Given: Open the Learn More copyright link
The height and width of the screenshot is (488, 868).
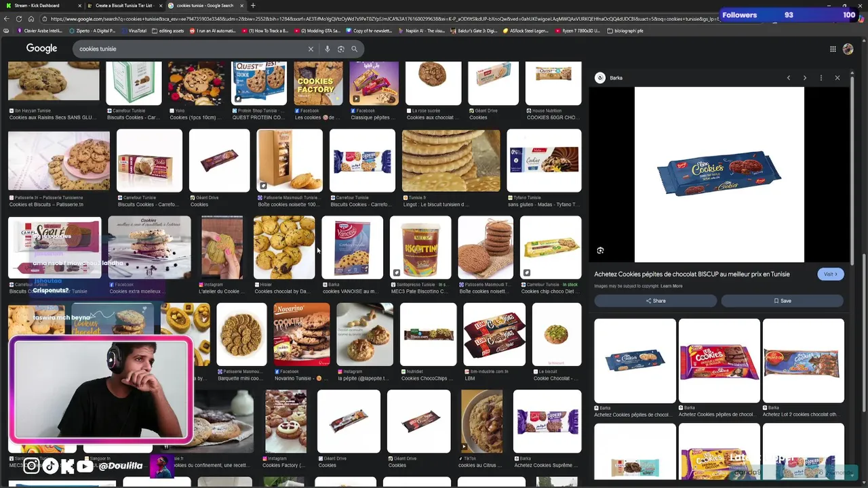Looking at the screenshot, I should point(671,286).
